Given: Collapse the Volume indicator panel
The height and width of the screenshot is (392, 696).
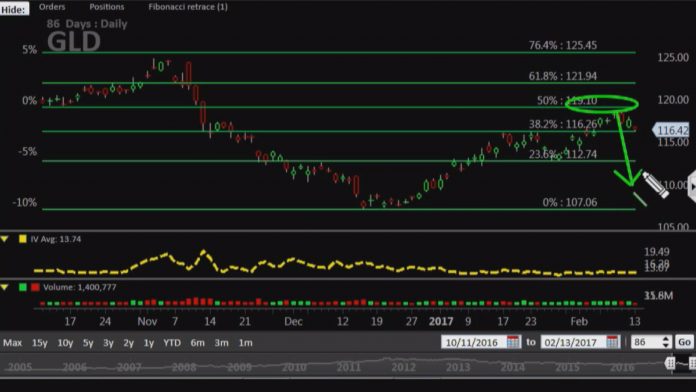Looking at the screenshot, I should 5,287.
